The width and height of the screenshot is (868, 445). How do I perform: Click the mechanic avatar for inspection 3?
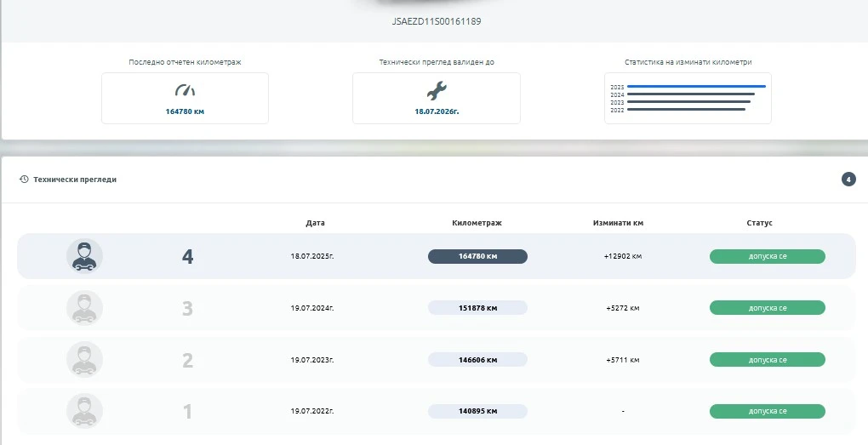[85, 308]
